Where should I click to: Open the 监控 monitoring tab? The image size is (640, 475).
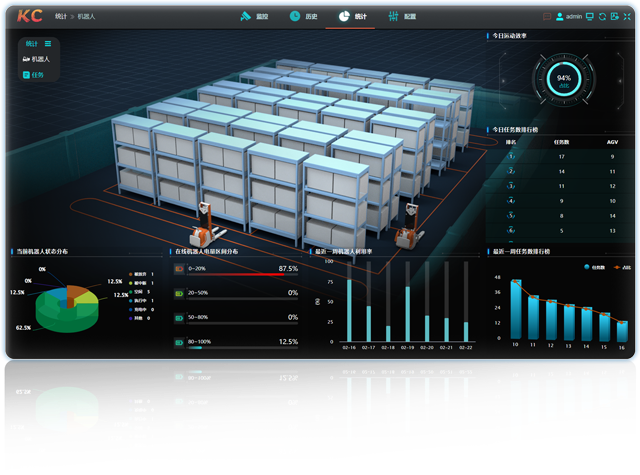click(x=255, y=17)
